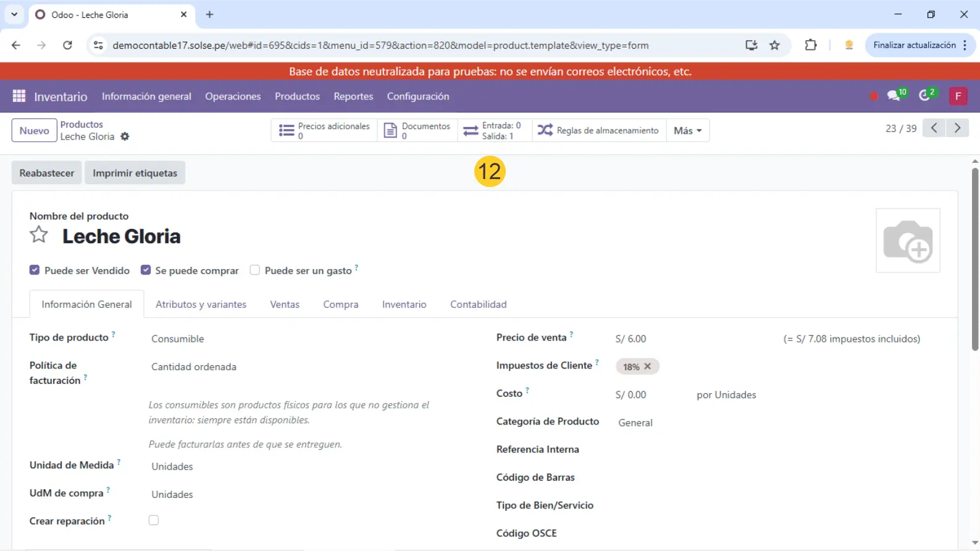Go to Productos breadcrumb link

point(82,124)
